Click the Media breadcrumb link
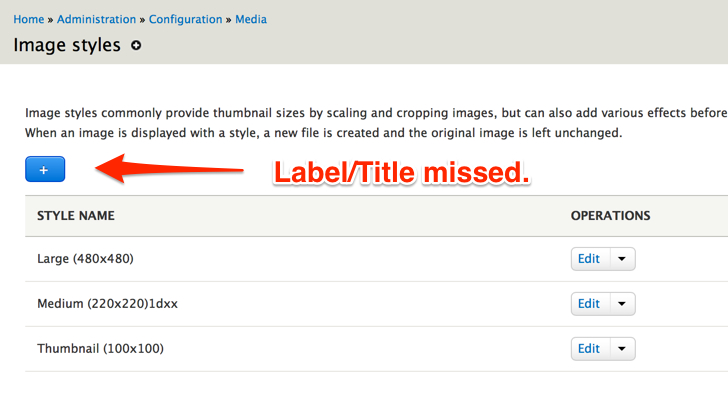728x409 pixels. click(251, 19)
